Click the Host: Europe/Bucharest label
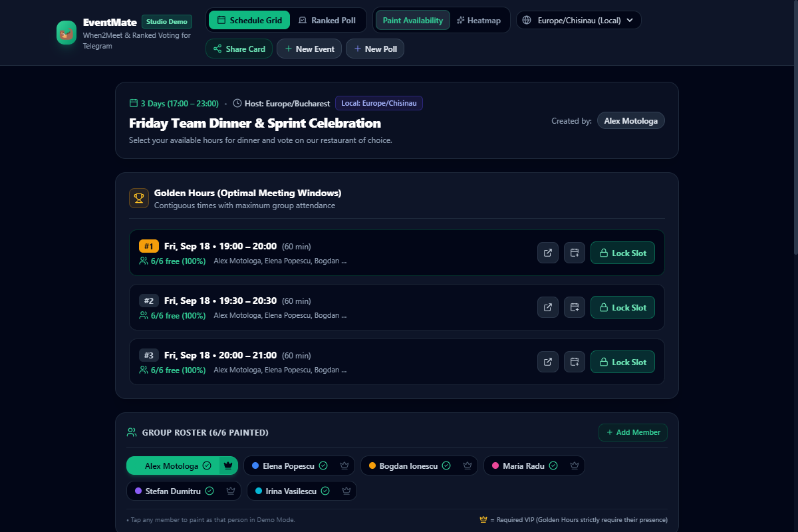798x532 pixels. click(x=287, y=104)
